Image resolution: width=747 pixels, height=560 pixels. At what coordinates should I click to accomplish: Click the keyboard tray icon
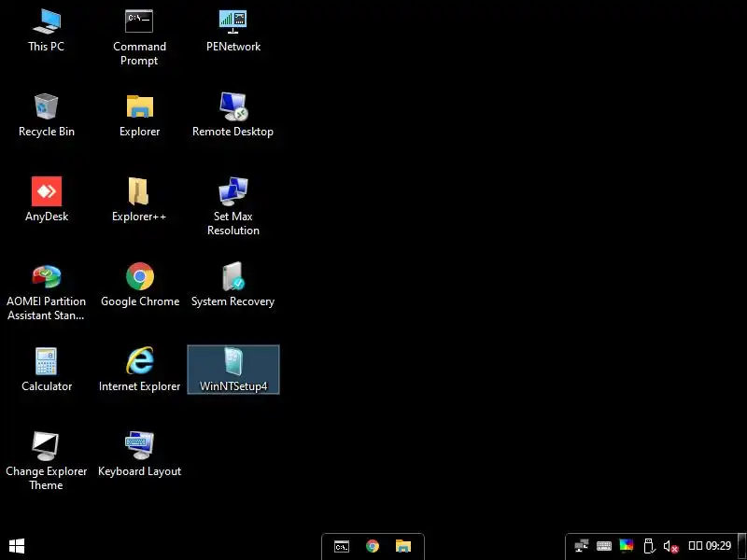[604, 546]
